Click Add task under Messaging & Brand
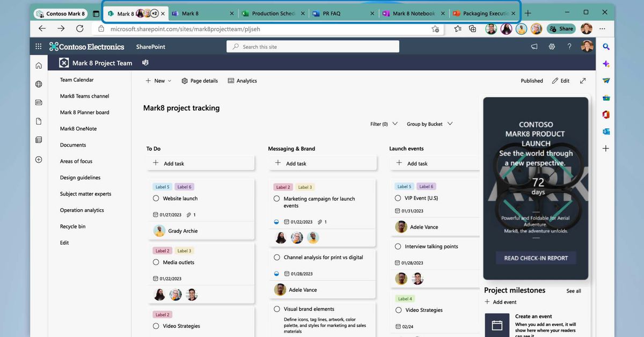This screenshot has width=644, height=337. point(322,164)
